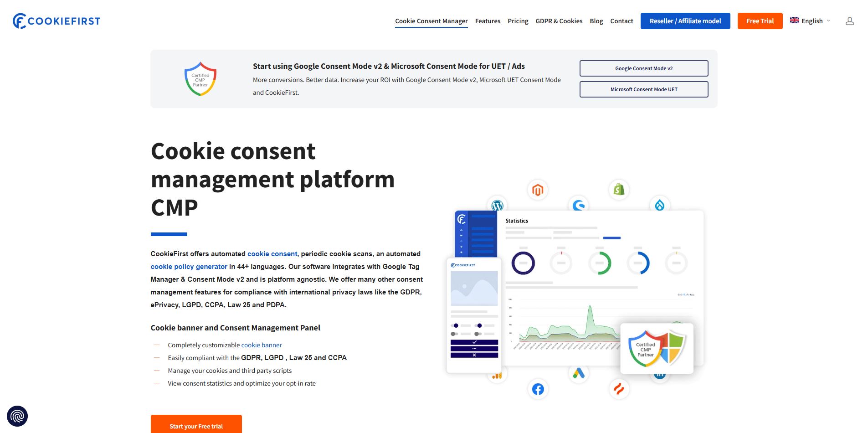Click the Start using Google Consent Mode v2 heading
Screen dimensions: 868x433
click(x=389, y=66)
